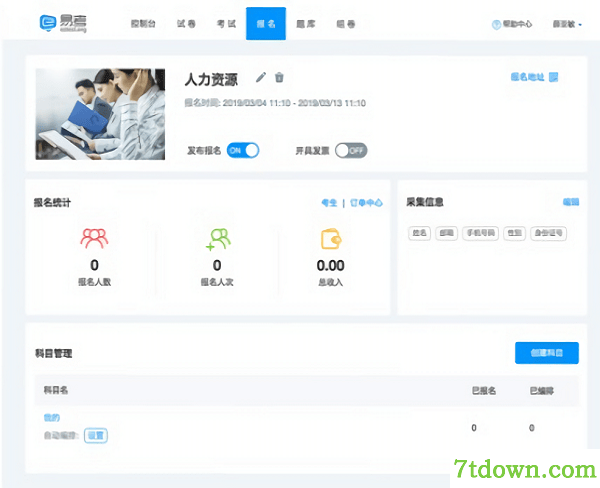Select the highlighted 报名 nav tab
Viewport: 600px width, 488px height.
point(266,23)
